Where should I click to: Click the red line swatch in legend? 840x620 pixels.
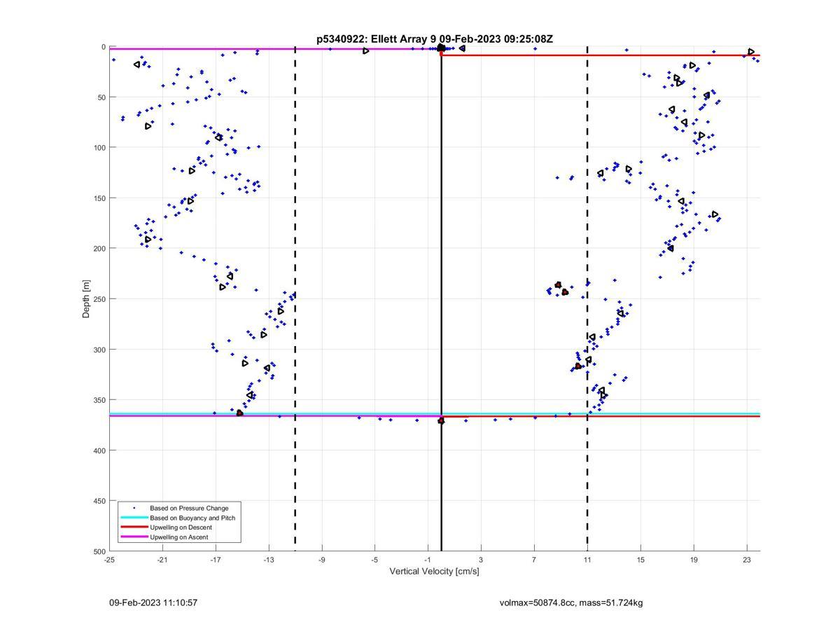pos(134,528)
